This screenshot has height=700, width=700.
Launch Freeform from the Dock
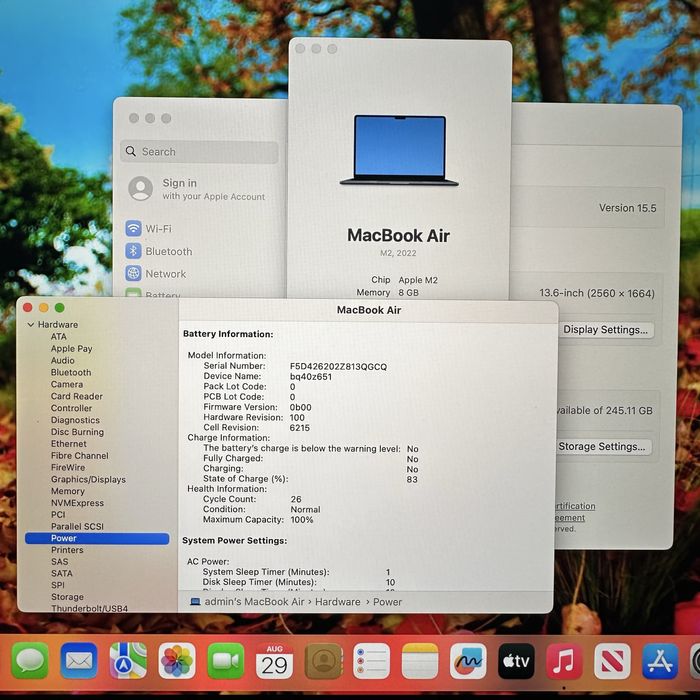click(468, 660)
